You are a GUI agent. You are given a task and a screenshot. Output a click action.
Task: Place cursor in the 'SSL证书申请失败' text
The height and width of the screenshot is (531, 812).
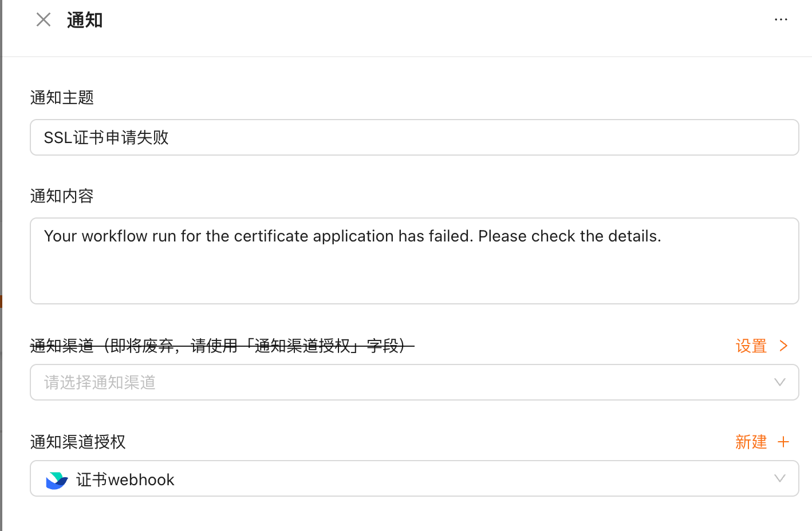[x=107, y=137]
